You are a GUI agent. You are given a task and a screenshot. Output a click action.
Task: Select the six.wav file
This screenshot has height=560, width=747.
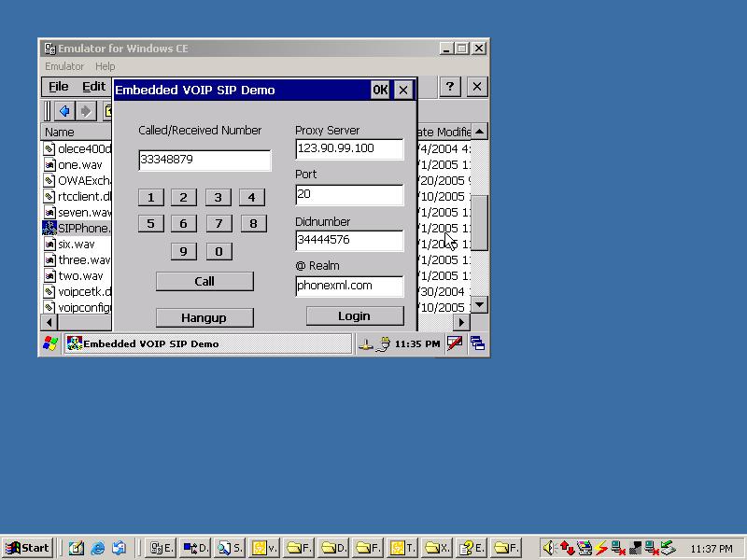pyautogui.click(x=69, y=245)
